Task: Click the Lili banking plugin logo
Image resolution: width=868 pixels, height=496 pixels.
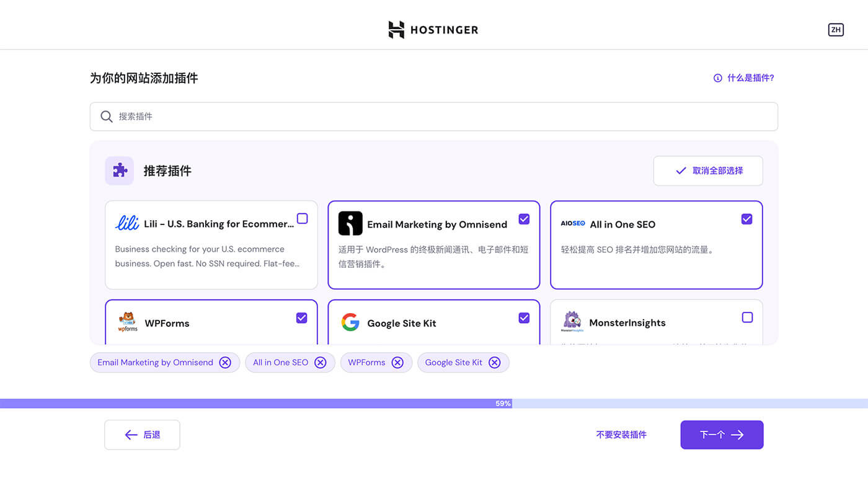Action: click(127, 223)
